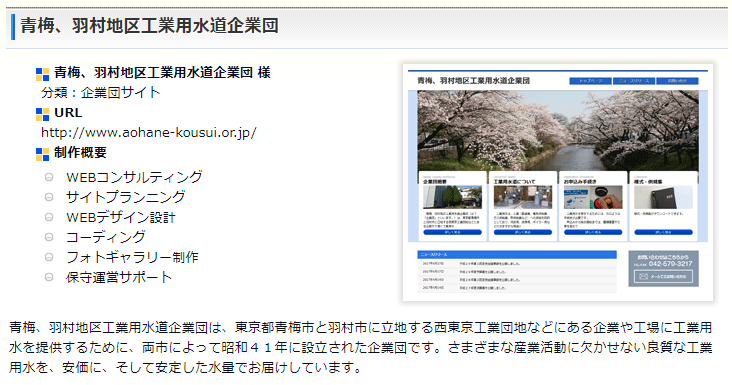Image resolution: width=732 pixels, height=385 pixels.
Task: Select the text 分類：企業団サイト
Action: [101, 92]
